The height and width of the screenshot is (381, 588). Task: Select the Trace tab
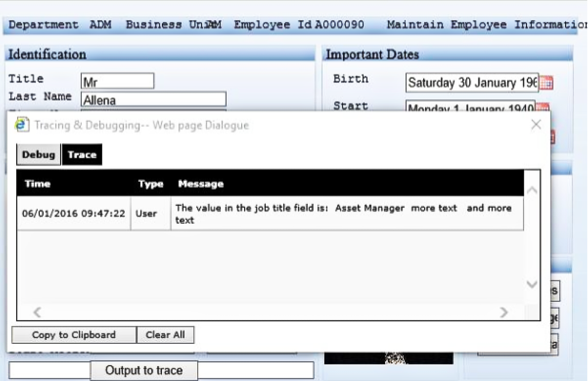point(82,155)
